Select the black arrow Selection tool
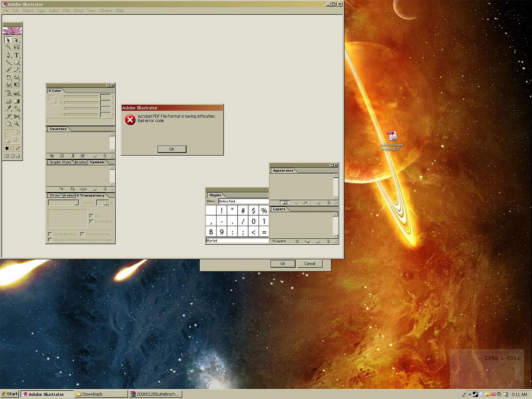The height and width of the screenshot is (399, 532). point(8,40)
